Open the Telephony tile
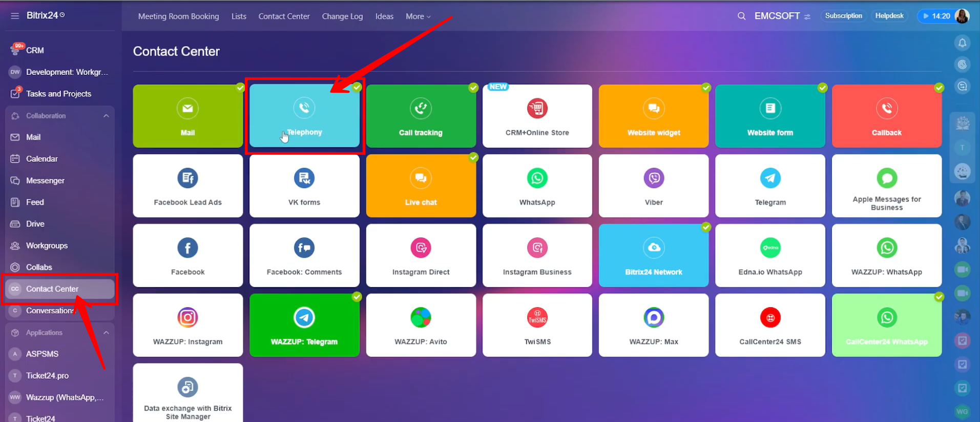Viewport: 980px width, 422px height. click(x=304, y=116)
